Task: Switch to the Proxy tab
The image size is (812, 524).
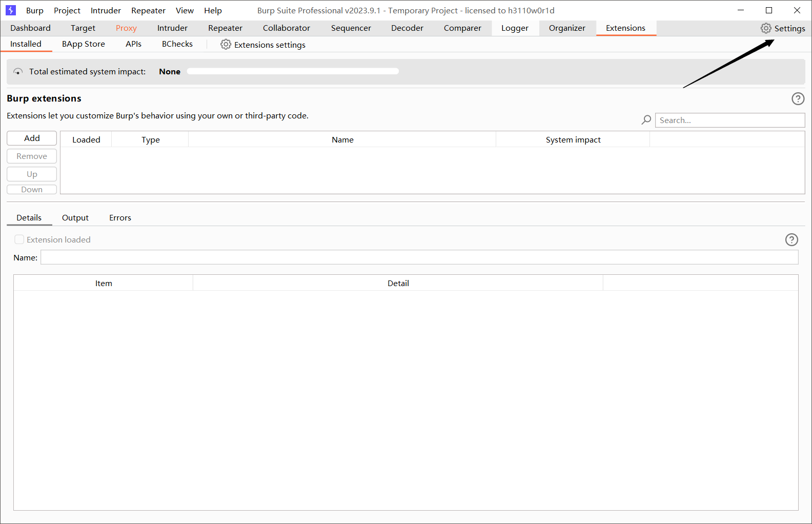Action: coord(126,28)
